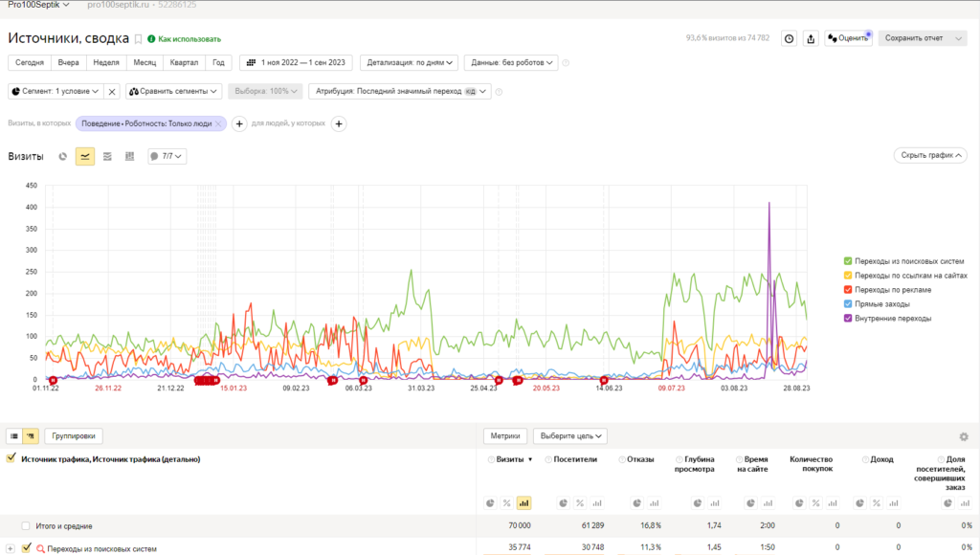The height and width of the screenshot is (555, 980).
Task: Show Посетители column as percentages
Action: [580, 503]
